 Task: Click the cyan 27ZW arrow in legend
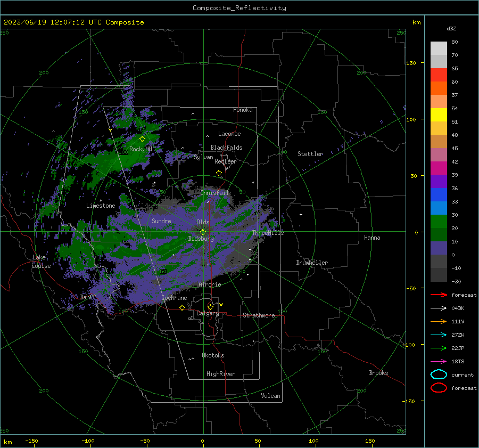tap(439, 335)
